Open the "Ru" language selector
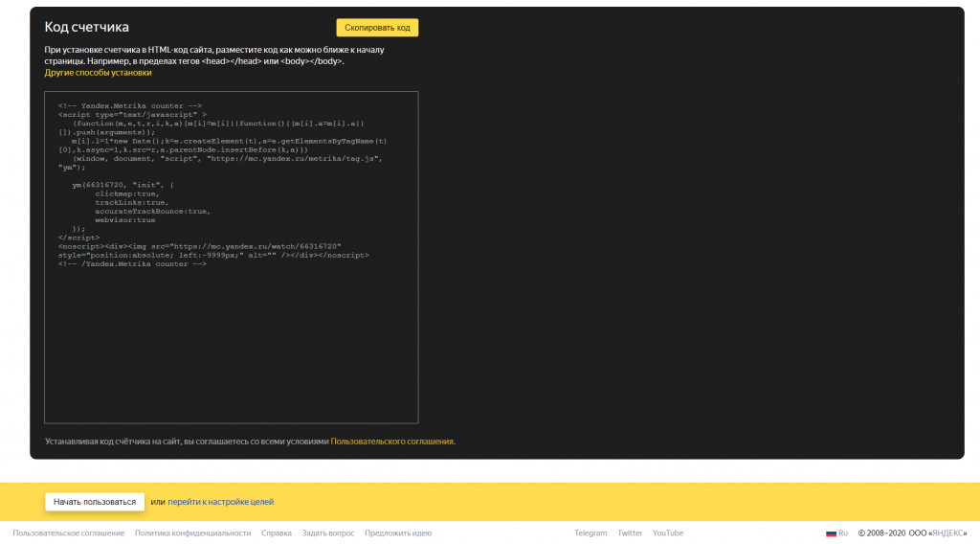Viewport: 980px width, 544px height. [x=842, y=533]
